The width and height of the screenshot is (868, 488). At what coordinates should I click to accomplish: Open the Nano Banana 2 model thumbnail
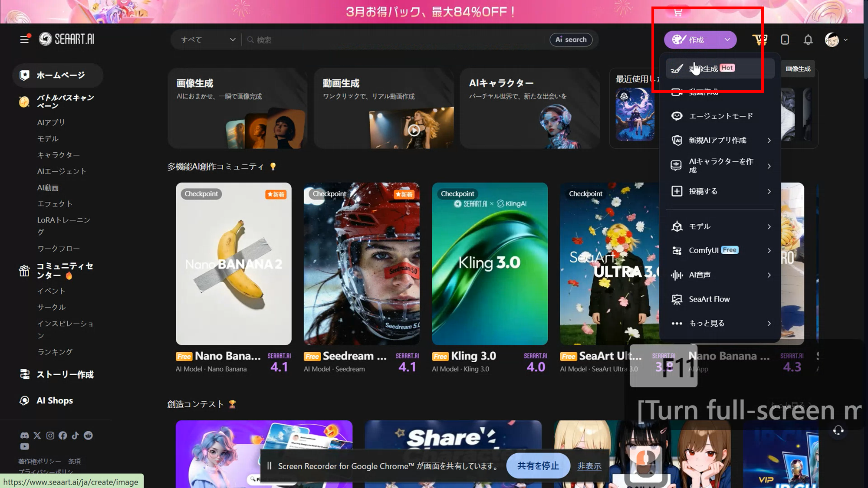point(233,264)
